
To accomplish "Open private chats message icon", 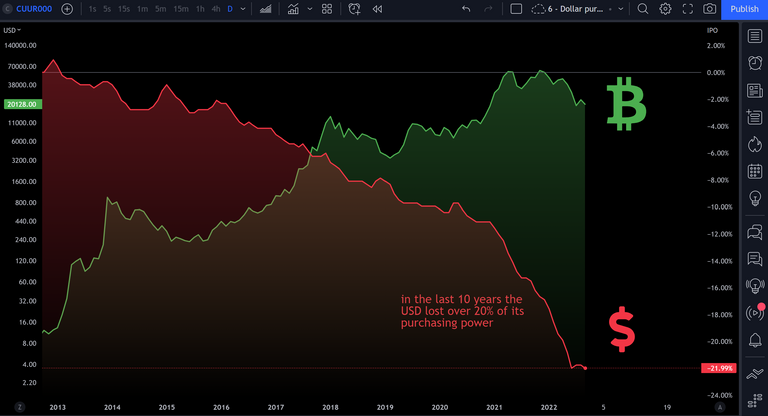I will click(x=755, y=258).
